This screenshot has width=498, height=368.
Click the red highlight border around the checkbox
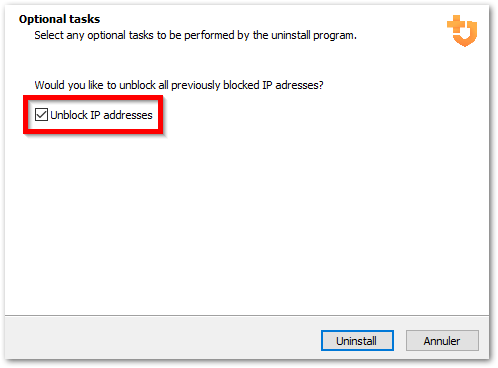click(x=93, y=97)
